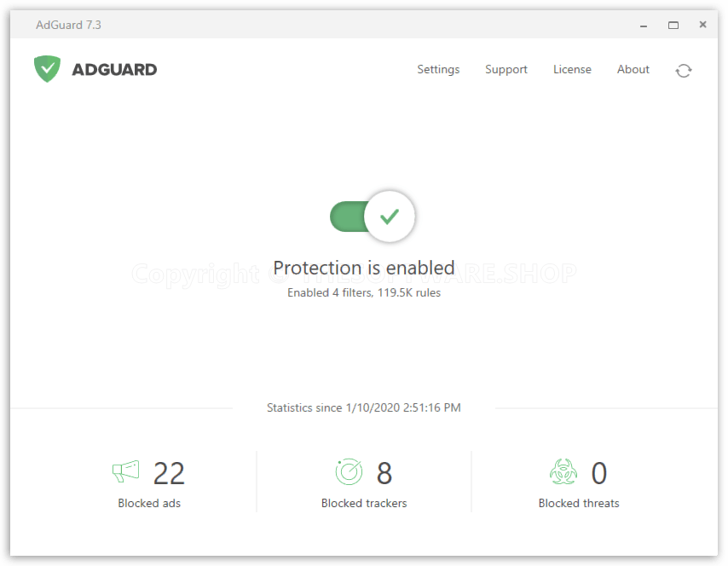Close the AdGuard window

coord(703,25)
